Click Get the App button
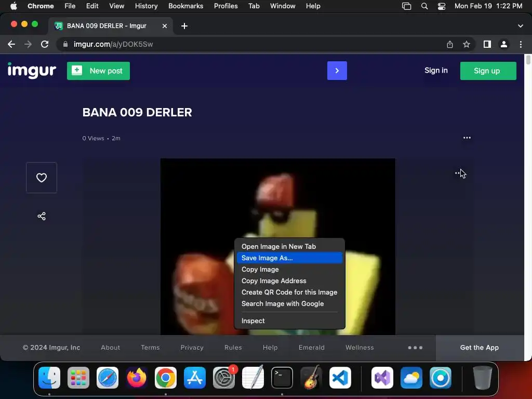Image resolution: width=532 pixels, height=399 pixels. [480, 348]
